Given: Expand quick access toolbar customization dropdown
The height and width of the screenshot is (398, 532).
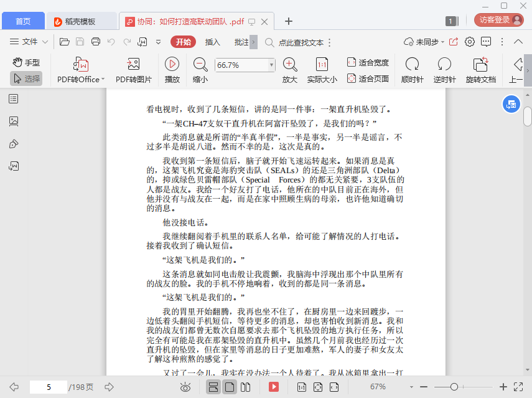Looking at the screenshot, I should (x=158, y=42).
